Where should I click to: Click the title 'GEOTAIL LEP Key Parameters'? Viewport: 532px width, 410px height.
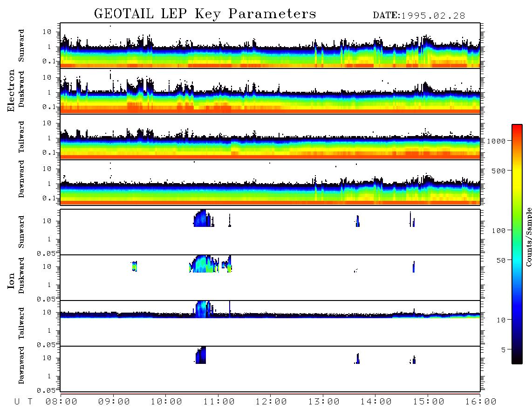click(205, 14)
